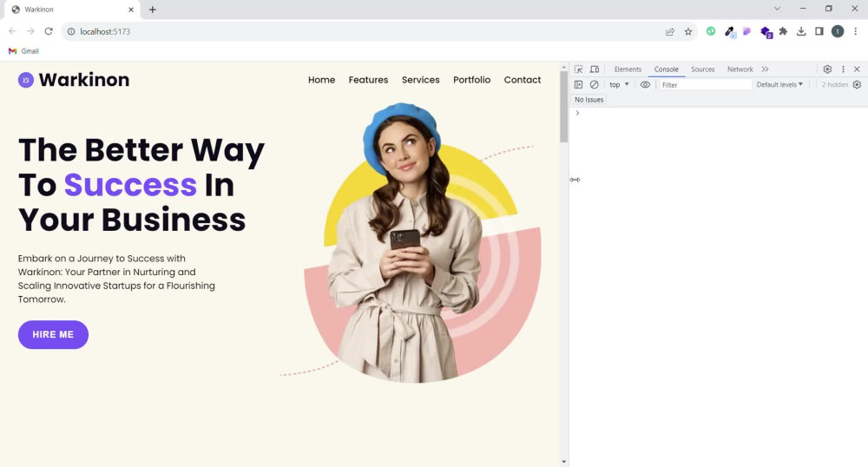Click the Warkinon logo icon
Screen dimensions: 868x467
point(25,80)
